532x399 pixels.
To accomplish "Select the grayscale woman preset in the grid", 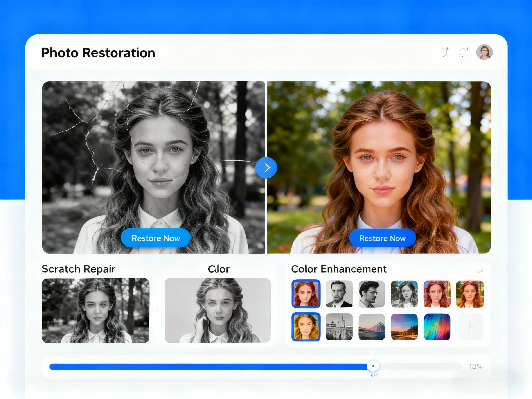I will point(404,294).
